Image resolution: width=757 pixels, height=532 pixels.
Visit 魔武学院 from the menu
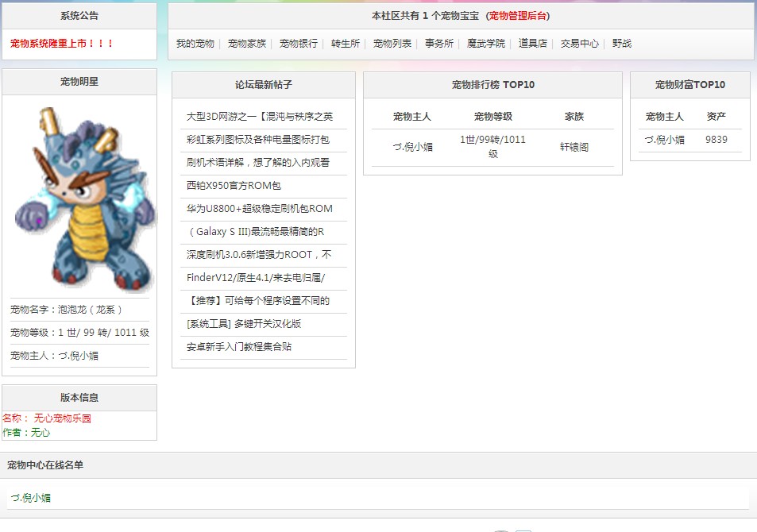coord(485,44)
